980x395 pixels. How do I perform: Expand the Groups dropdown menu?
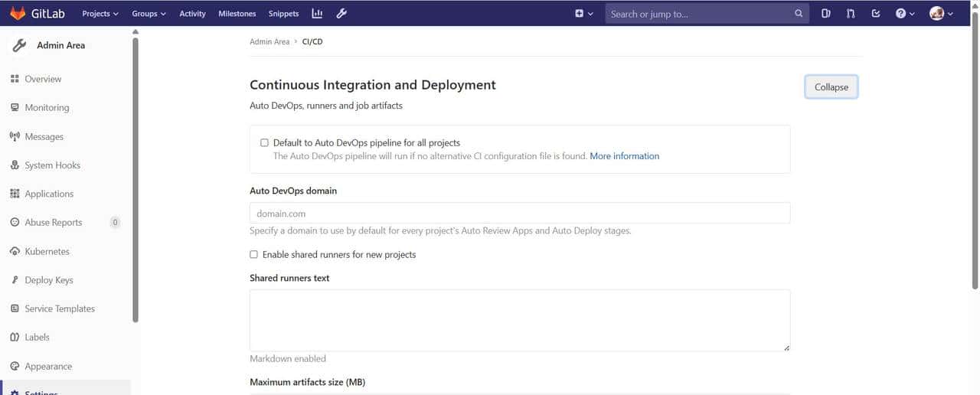coord(149,13)
